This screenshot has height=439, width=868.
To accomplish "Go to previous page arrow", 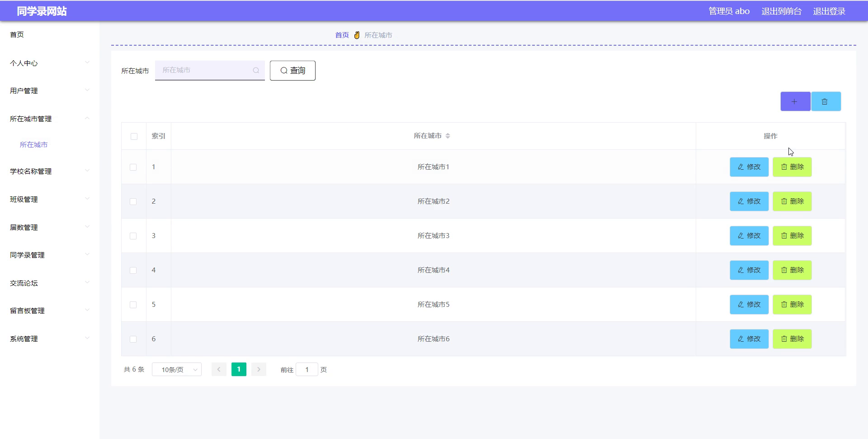I will coord(219,369).
